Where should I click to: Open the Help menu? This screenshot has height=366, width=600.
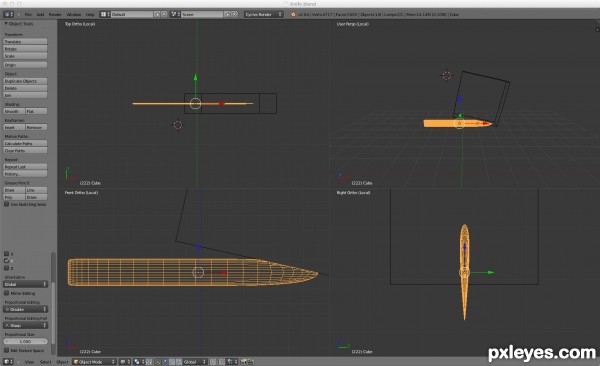[x=90, y=15]
